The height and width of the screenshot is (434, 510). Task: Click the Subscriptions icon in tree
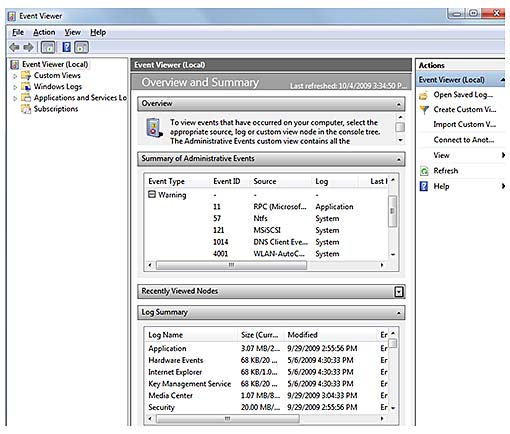pyautogui.click(x=26, y=109)
